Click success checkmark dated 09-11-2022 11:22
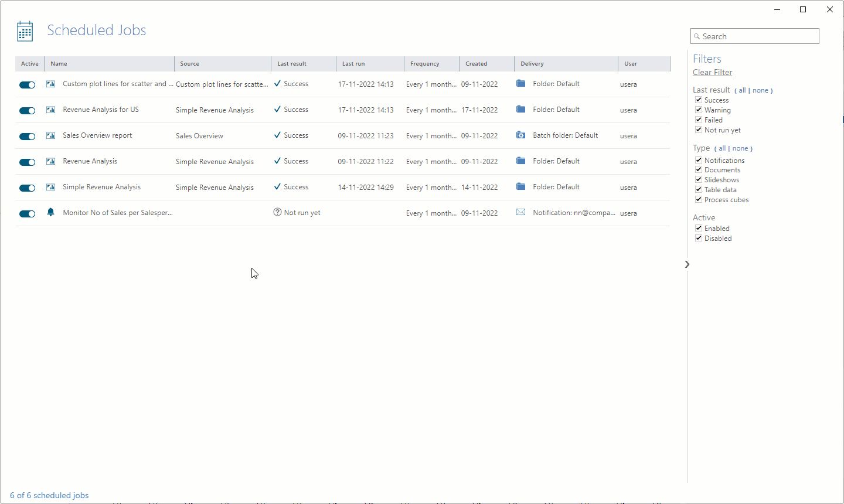 tap(277, 161)
